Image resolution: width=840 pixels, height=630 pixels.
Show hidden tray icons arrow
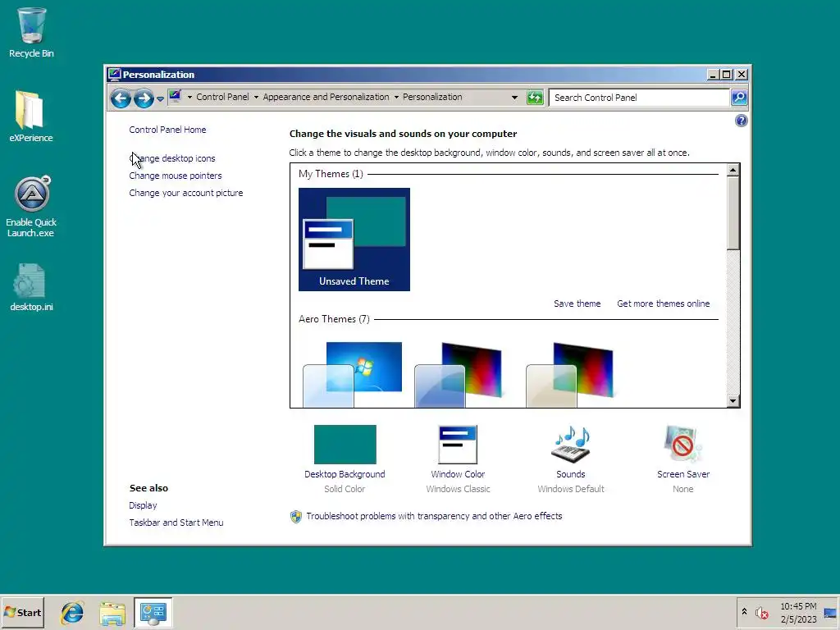(744, 612)
